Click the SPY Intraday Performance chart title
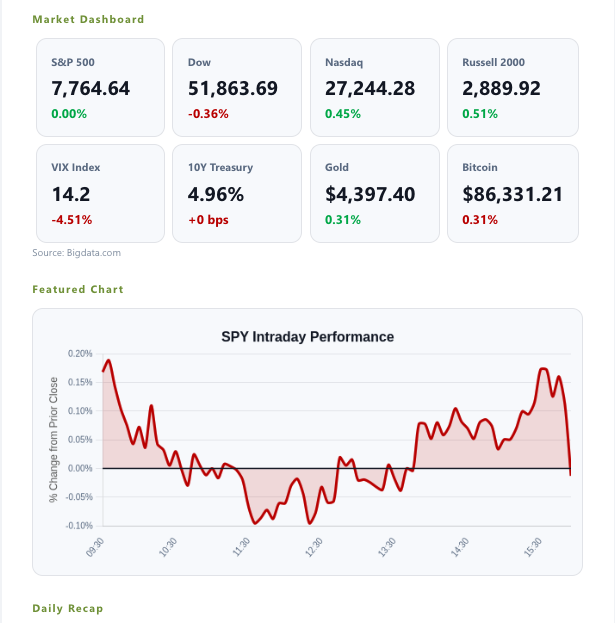This screenshot has width=615, height=623. [x=308, y=337]
